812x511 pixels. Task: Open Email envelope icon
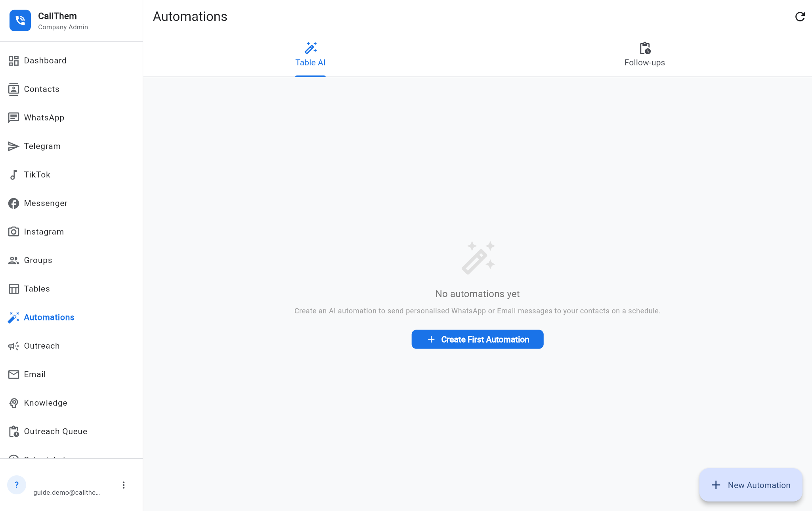(13, 374)
